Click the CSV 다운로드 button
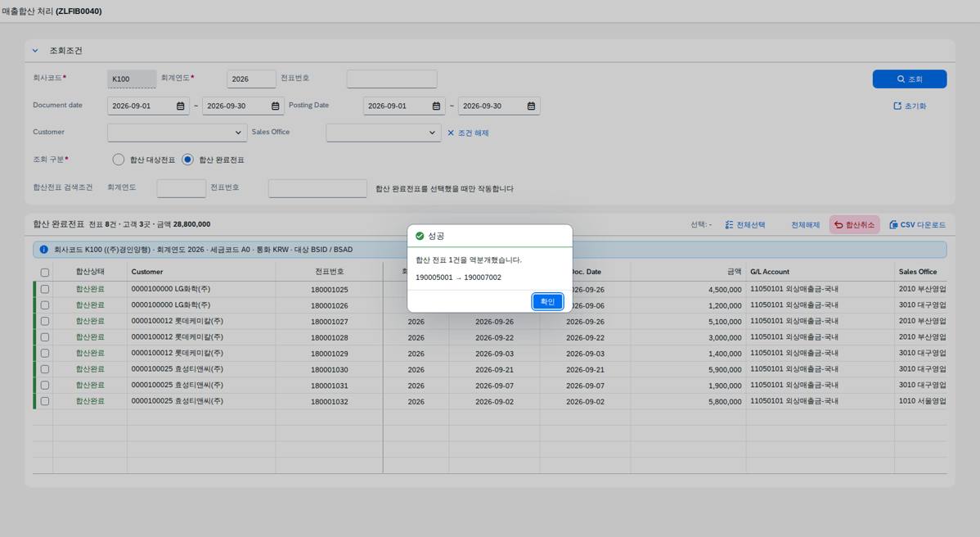 tap(917, 224)
